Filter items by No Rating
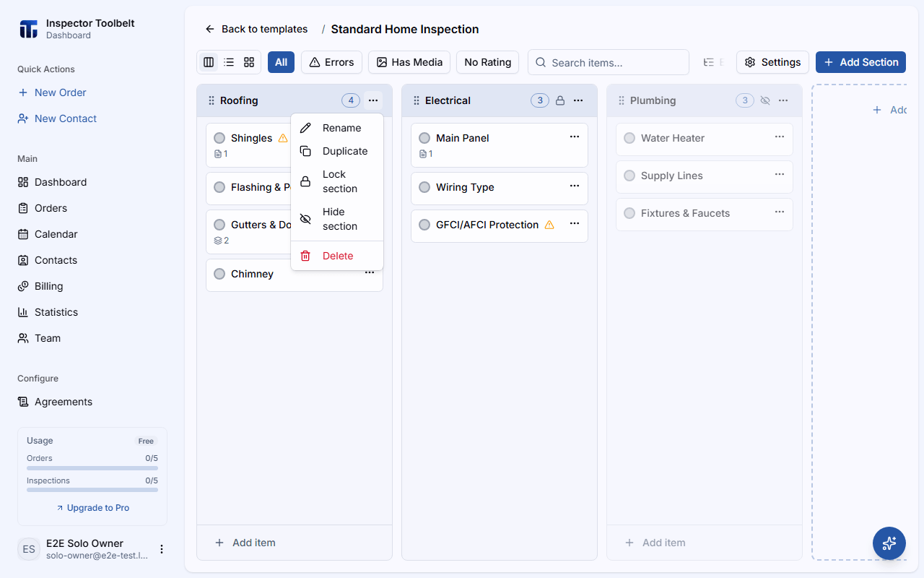This screenshot has height=578, width=924. [487, 62]
